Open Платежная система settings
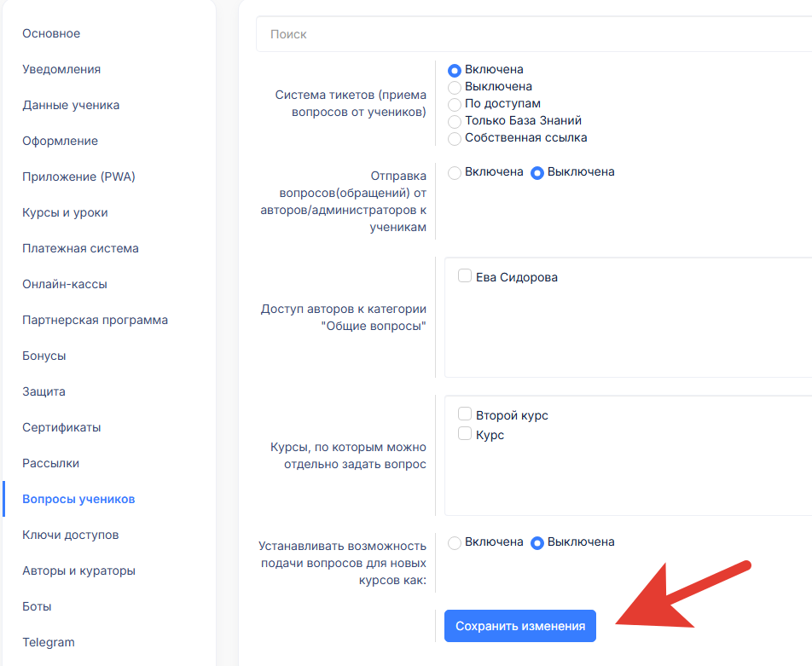Image resolution: width=812 pixels, height=666 pixels. pos(80,248)
